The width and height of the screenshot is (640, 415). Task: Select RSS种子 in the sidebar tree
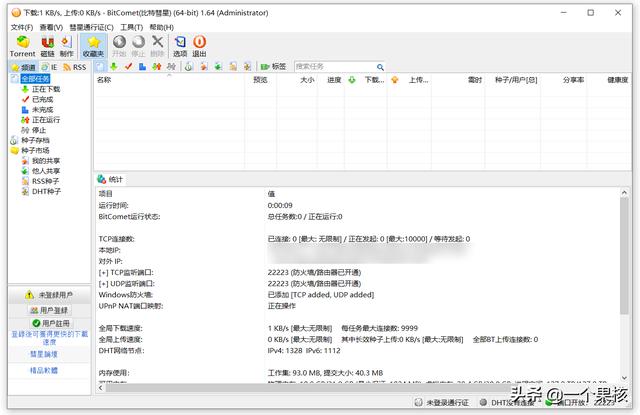click(45, 181)
